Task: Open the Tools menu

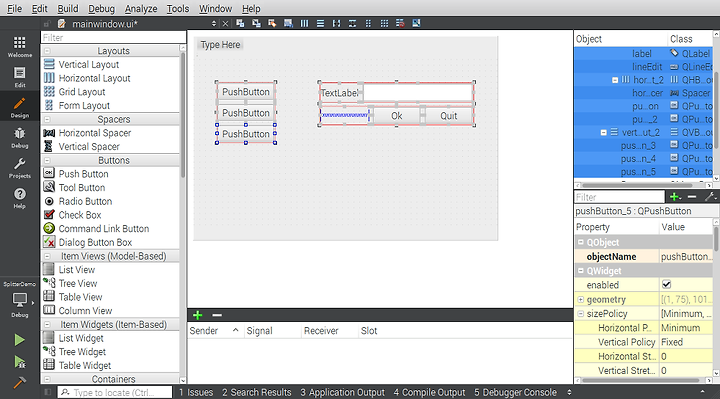Action: point(178,8)
